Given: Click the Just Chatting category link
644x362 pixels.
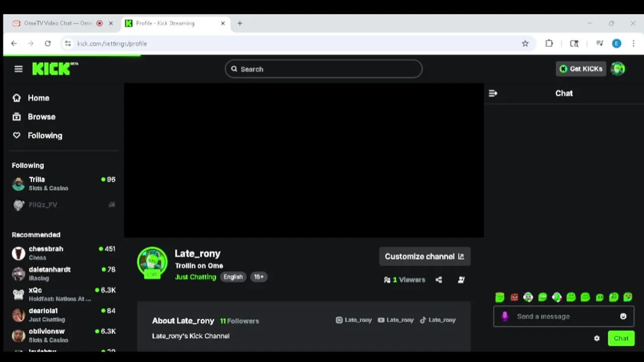Looking at the screenshot, I should (x=195, y=277).
